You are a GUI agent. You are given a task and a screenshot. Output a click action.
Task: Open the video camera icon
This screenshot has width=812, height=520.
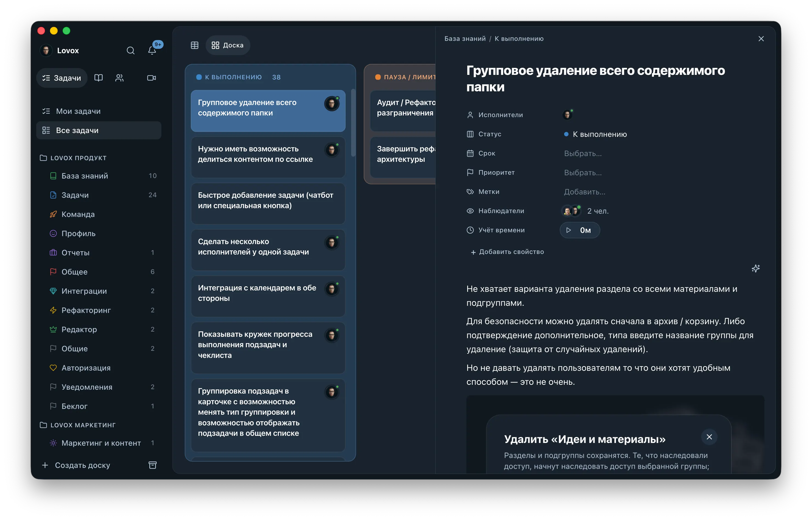pos(151,78)
